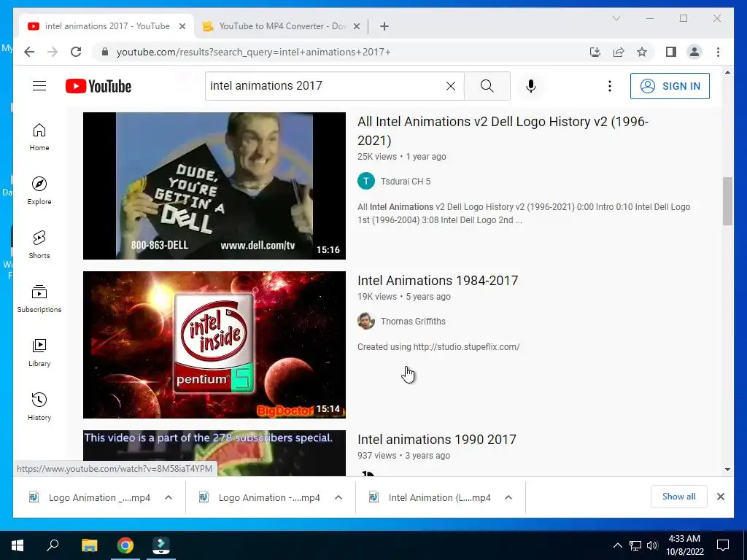Open Windows taskbar search
The image size is (747, 560).
tap(53, 545)
